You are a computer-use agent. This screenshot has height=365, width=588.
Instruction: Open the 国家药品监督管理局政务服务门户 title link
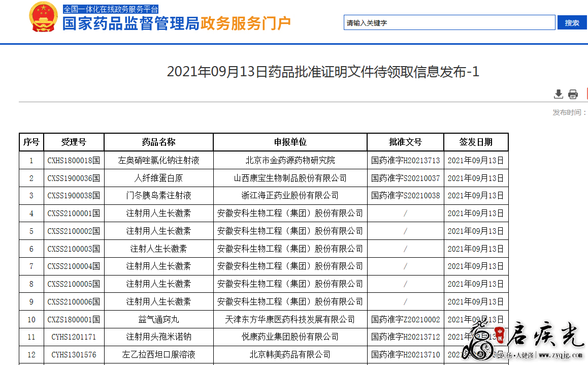(176, 23)
